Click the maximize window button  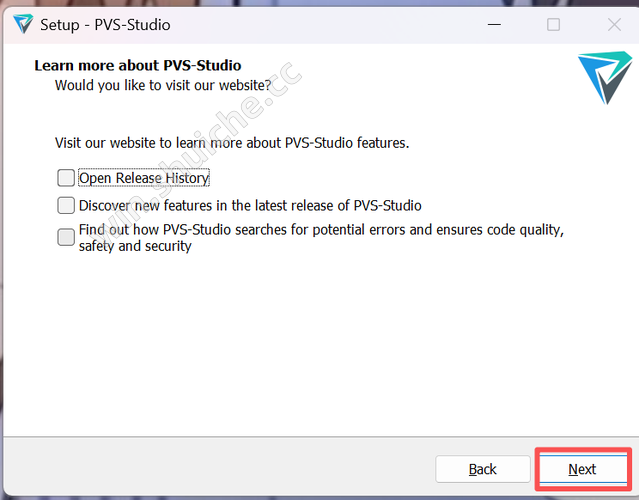(x=553, y=24)
